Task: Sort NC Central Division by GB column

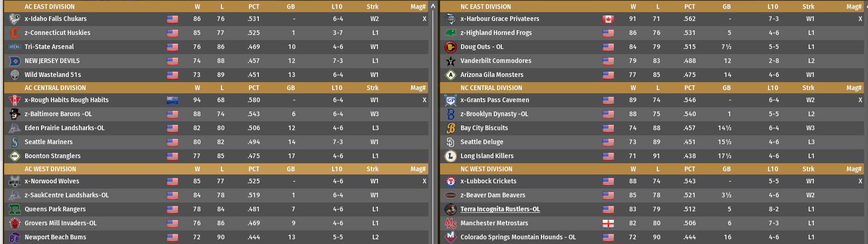Action: pos(726,88)
